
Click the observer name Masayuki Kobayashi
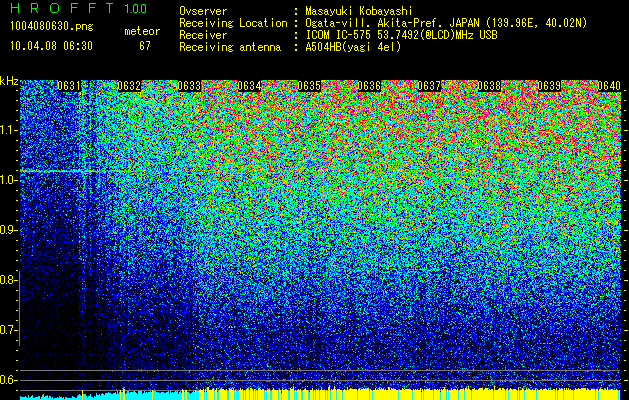pos(359,11)
